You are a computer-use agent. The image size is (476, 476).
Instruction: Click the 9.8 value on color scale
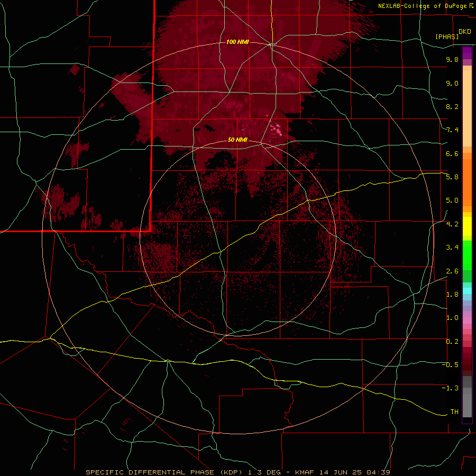452,59
